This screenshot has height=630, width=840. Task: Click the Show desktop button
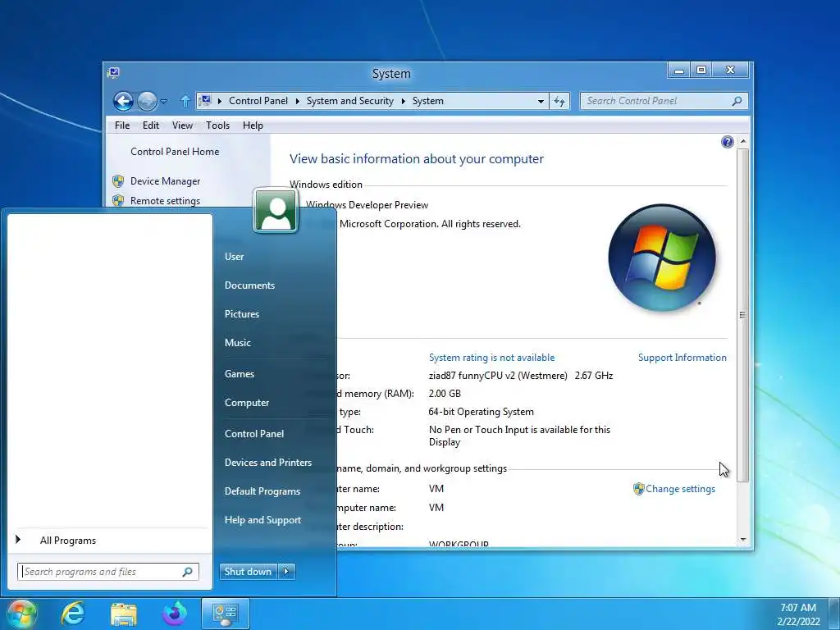click(834, 614)
